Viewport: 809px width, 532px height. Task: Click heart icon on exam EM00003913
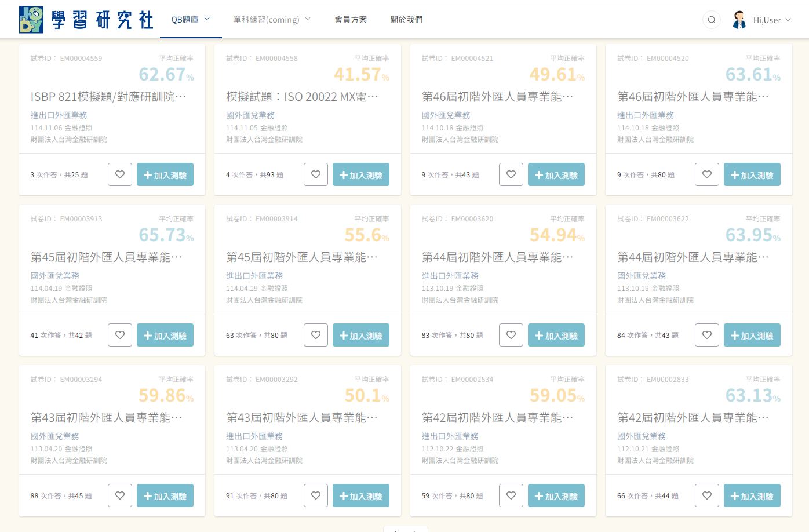coord(120,335)
